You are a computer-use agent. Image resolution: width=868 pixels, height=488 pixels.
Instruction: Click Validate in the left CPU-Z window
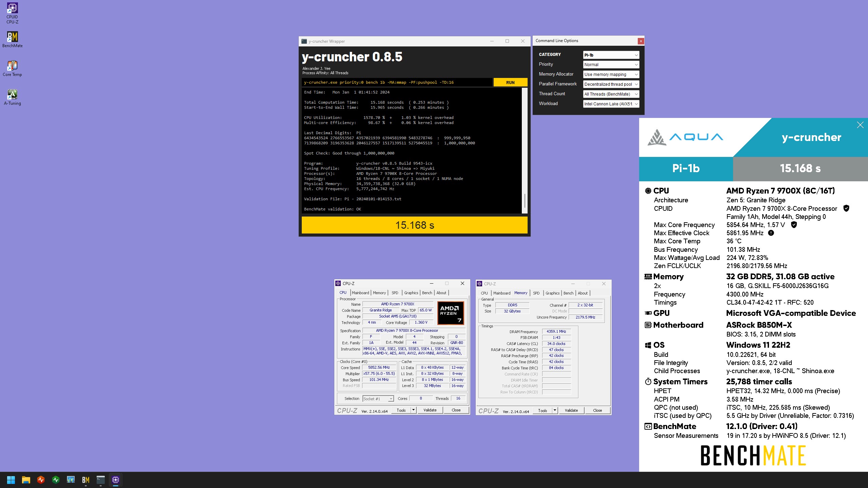[430, 410]
